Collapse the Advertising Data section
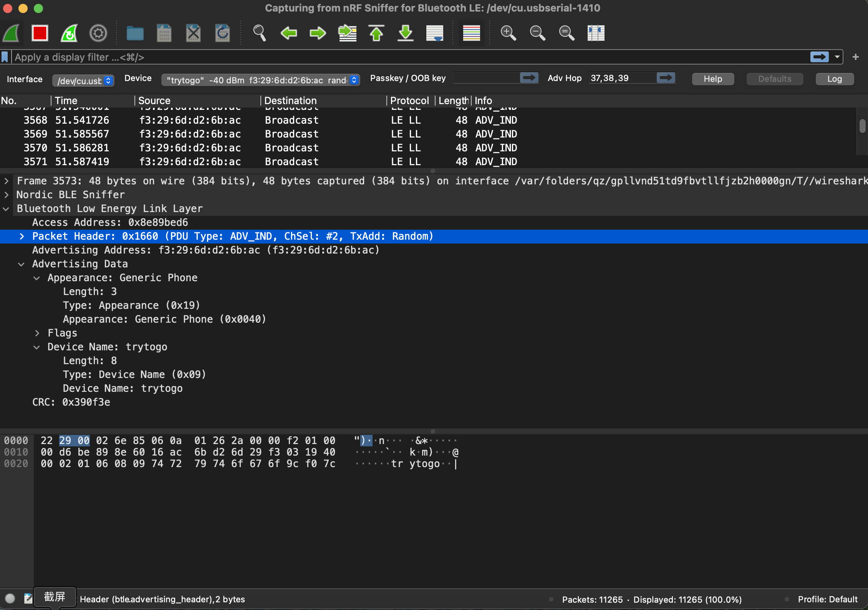The image size is (868, 610). pyautogui.click(x=22, y=264)
